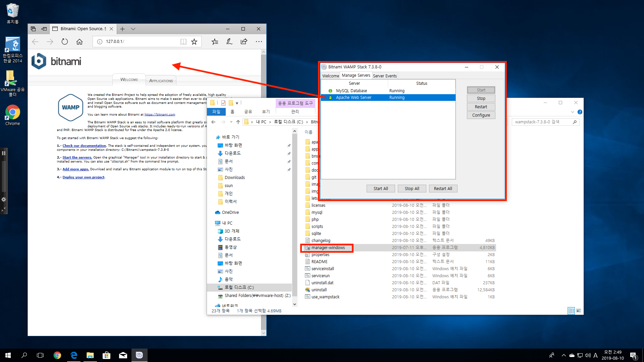Open Applications tab on Bitnami page
The width and height of the screenshot is (644, 362).
click(x=161, y=81)
